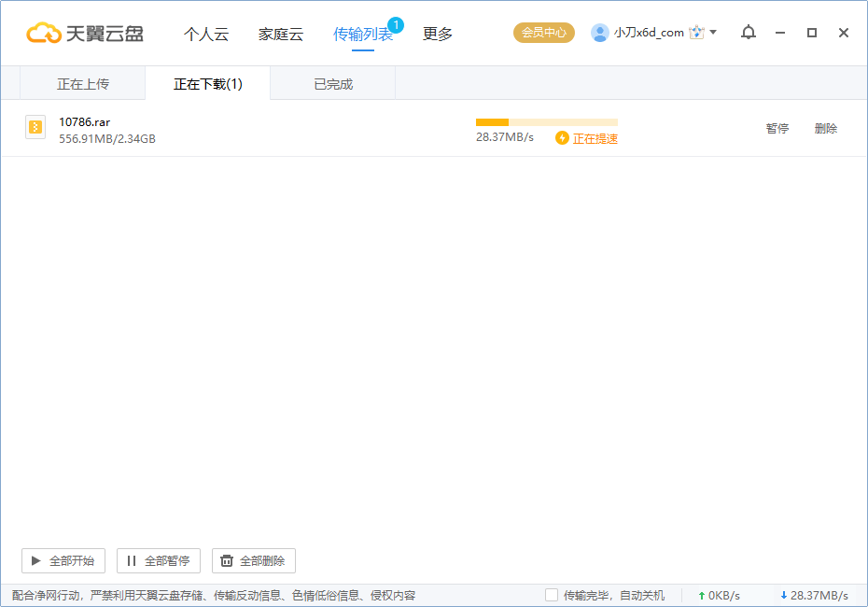Click the VIP crown icon beside username
Image resolution: width=868 pixels, height=607 pixels.
coord(696,32)
